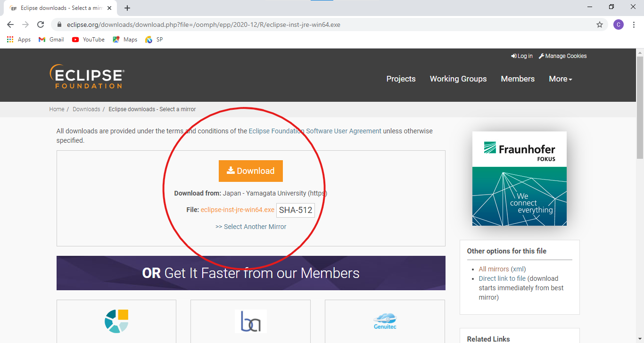The image size is (644, 343).
Task: Bookmark this page with star icon
Action: click(x=600, y=24)
